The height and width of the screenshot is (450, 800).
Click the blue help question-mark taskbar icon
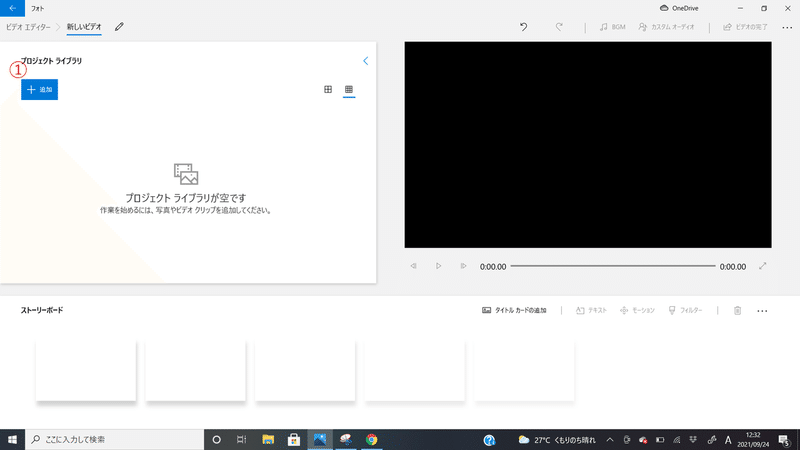click(x=489, y=439)
